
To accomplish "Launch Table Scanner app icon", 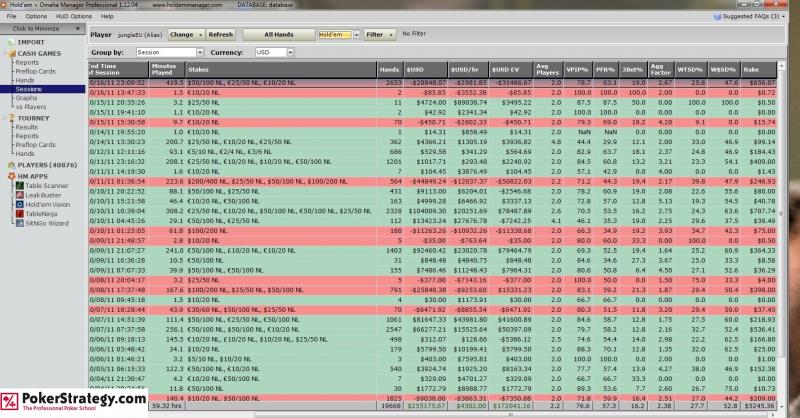I will click(20, 186).
